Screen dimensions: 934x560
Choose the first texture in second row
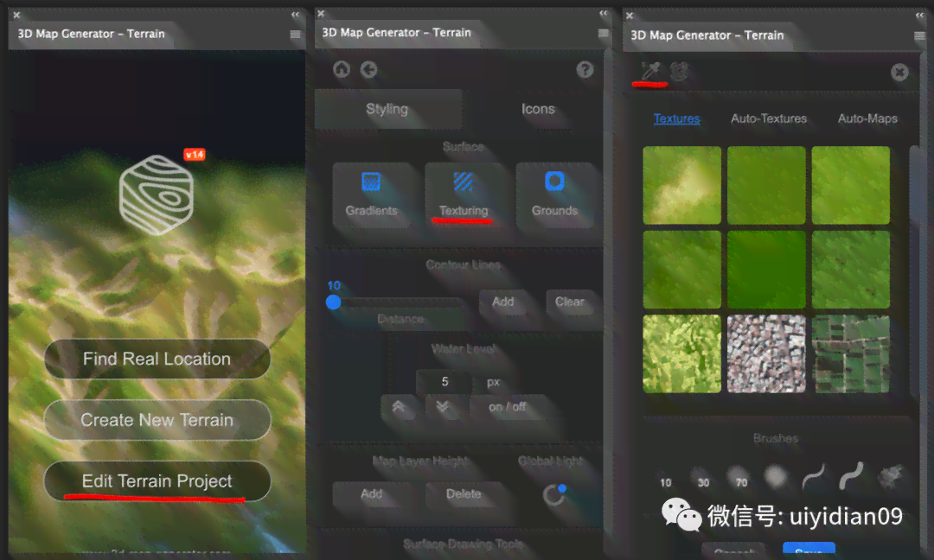point(682,270)
